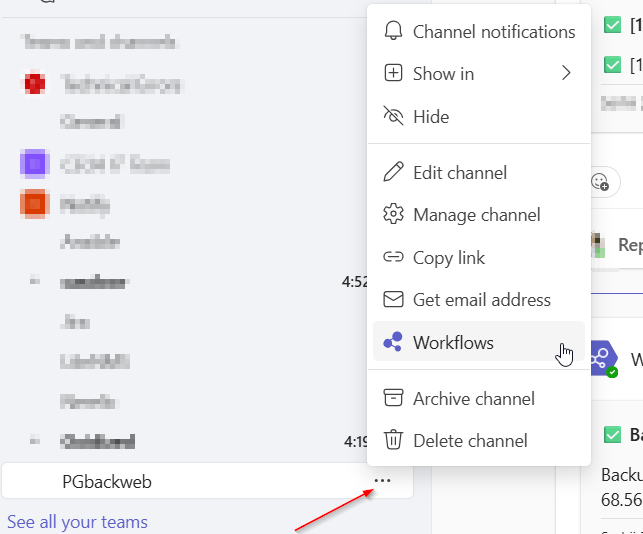Click the trash icon for Delete channel
This screenshot has width=643, height=534.
[394, 440]
